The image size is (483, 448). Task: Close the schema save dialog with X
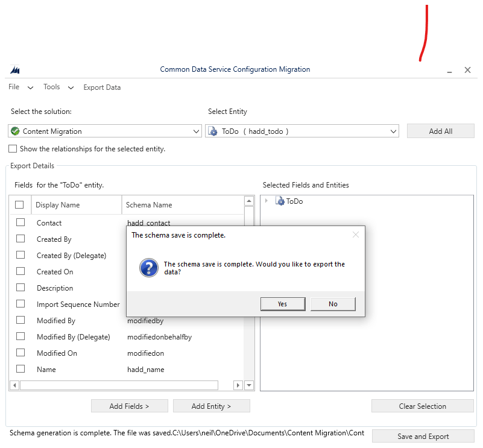[356, 235]
